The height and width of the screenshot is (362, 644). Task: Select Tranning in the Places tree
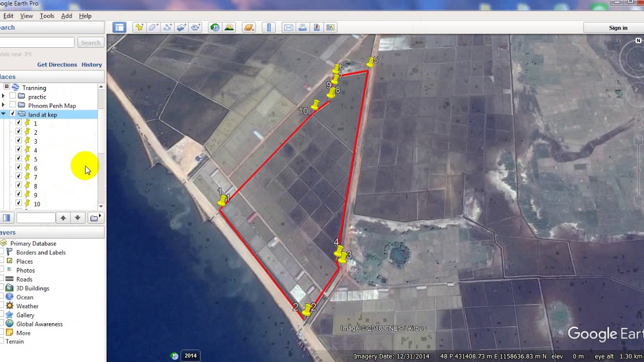pos(34,87)
